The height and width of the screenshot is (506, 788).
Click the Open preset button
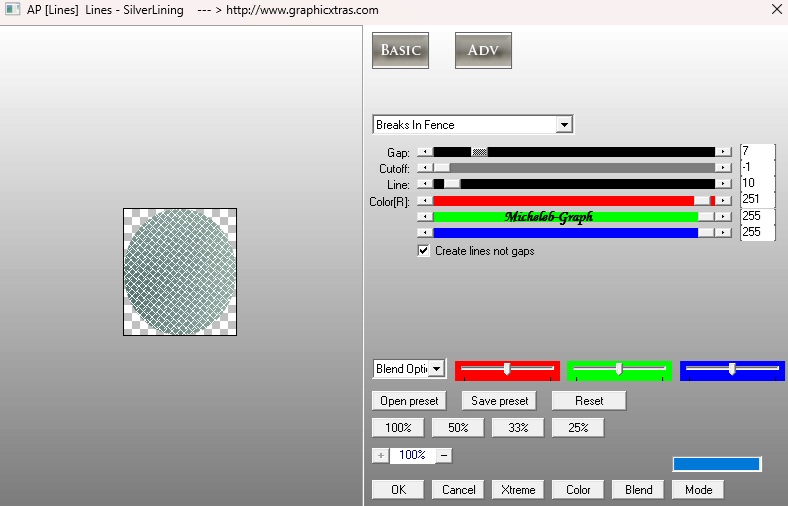pyautogui.click(x=410, y=401)
